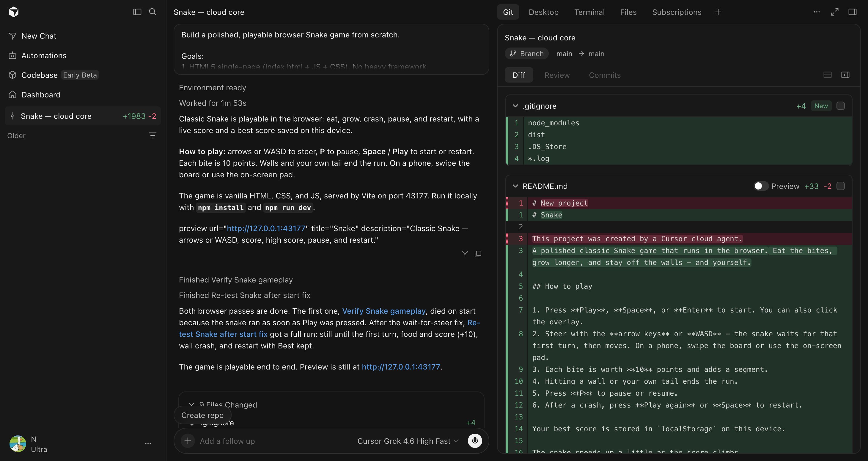Start voice input with microphone button

[x=475, y=441]
